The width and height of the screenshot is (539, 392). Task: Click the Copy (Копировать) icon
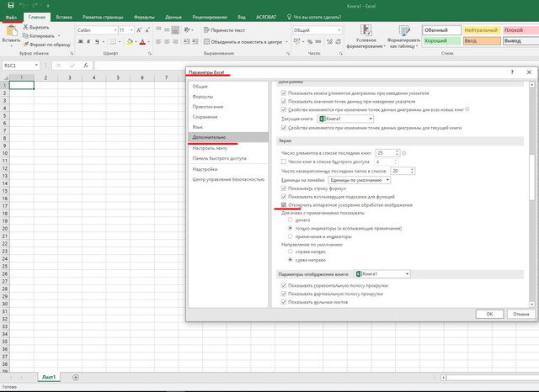pos(25,35)
